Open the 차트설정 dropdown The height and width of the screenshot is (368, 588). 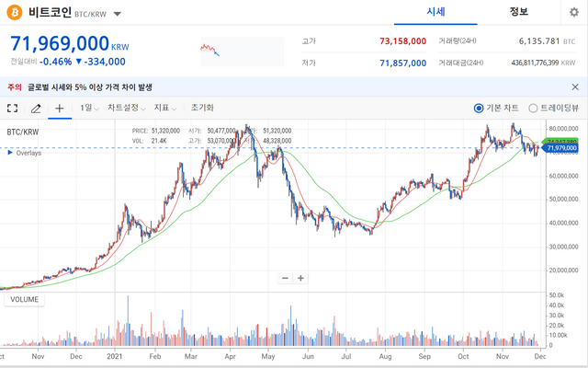[127, 109]
